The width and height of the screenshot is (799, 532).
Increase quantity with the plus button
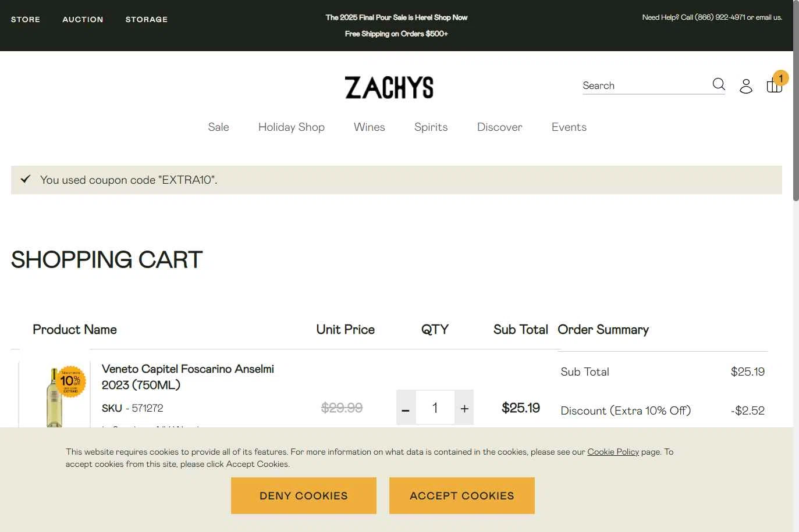(x=464, y=408)
